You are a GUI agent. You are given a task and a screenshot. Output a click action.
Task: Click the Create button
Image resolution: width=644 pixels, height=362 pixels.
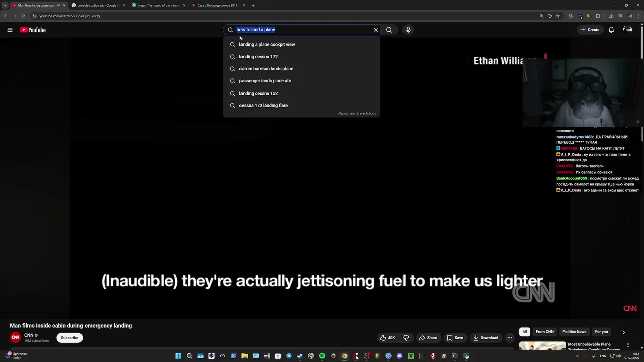pyautogui.click(x=590, y=30)
